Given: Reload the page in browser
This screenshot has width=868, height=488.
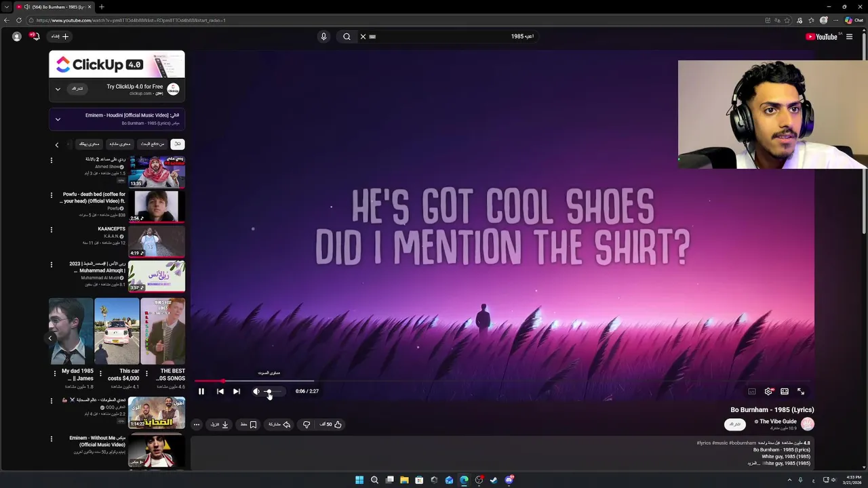Looking at the screenshot, I should (x=18, y=20).
